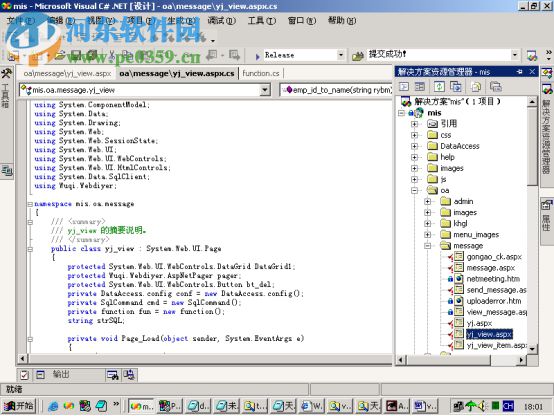Viewport: 554px width, 416px height.
Task: Open the 窗口 (Window) menu
Action: click(302, 20)
